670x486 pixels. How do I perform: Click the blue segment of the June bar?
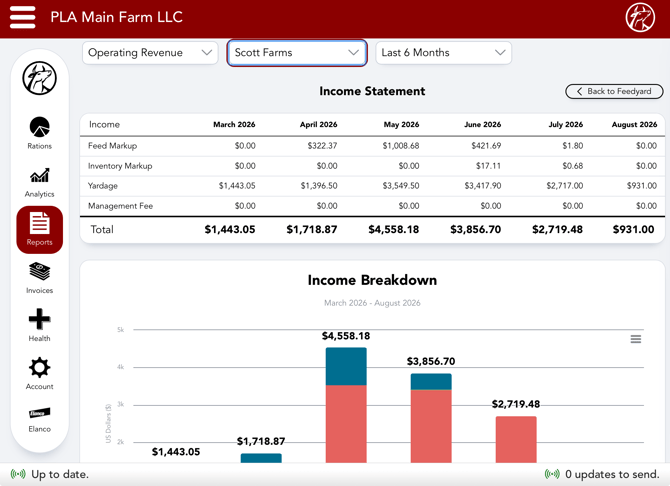[431, 382]
